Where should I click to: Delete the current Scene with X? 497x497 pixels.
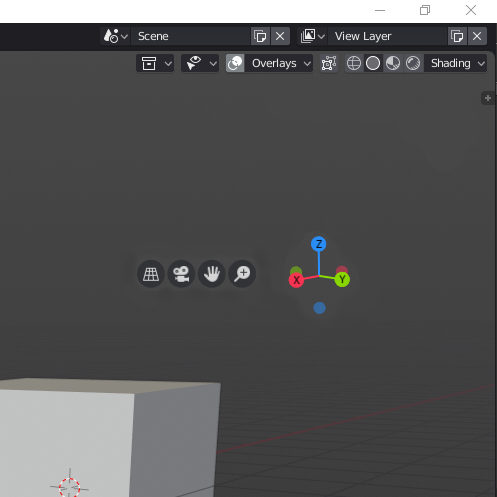click(x=280, y=36)
